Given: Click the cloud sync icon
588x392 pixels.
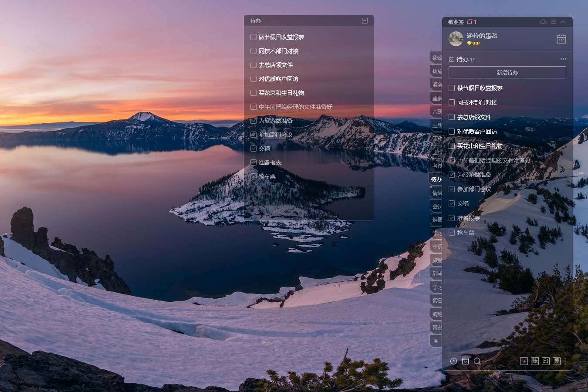Looking at the screenshot, I should click(543, 22).
